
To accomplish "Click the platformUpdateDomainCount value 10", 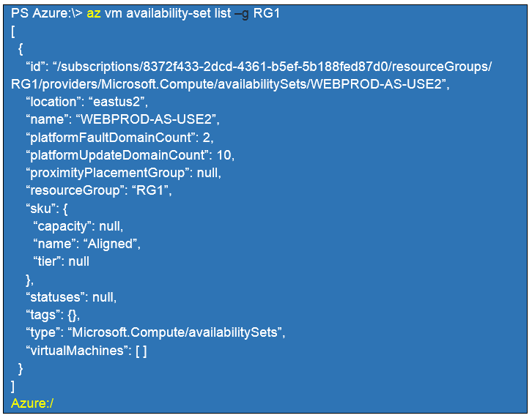I will click(x=226, y=155).
